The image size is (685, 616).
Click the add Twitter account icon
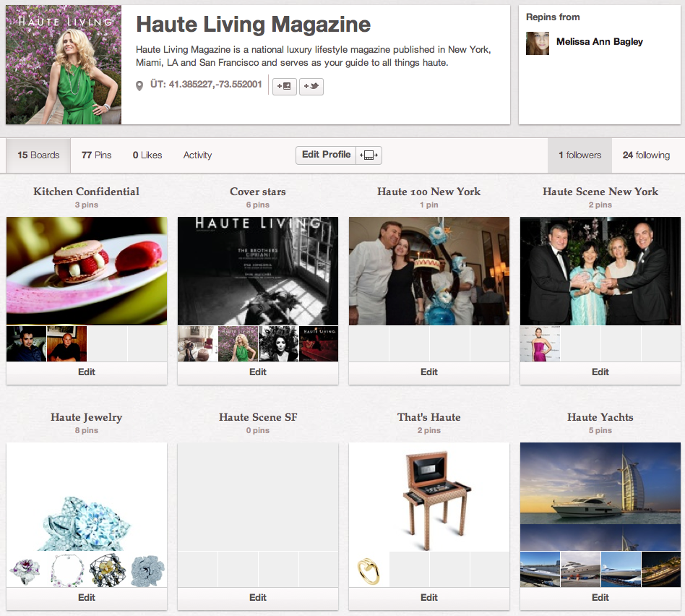(x=311, y=86)
